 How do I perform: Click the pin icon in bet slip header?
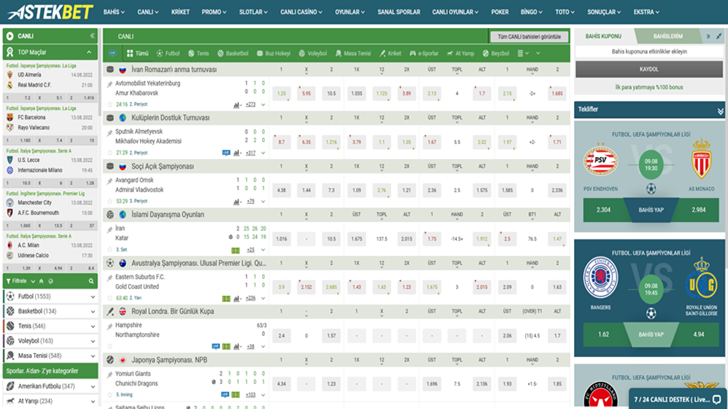(x=719, y=36)
